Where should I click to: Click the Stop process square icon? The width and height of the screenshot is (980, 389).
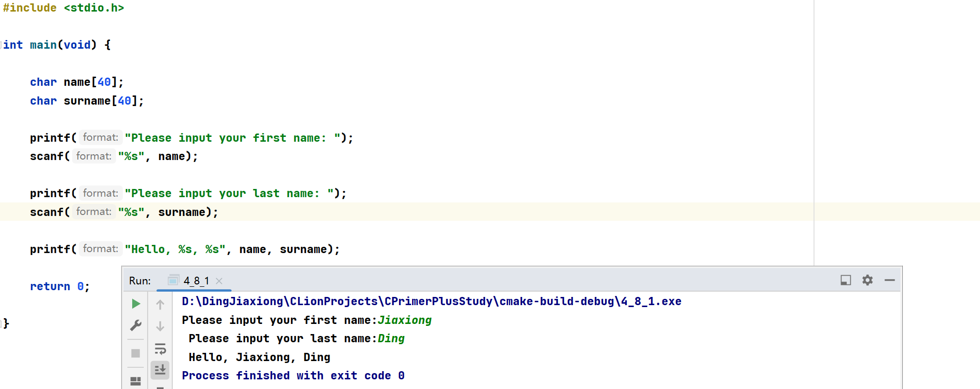[136, 353]
